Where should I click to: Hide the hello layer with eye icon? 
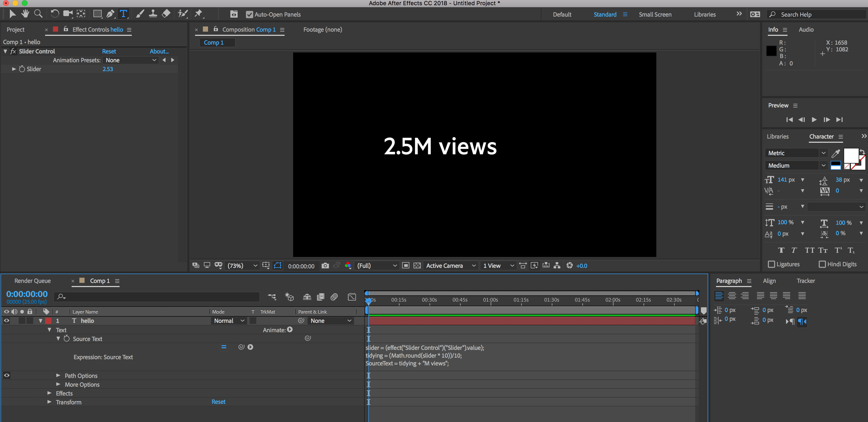point(6,321)
